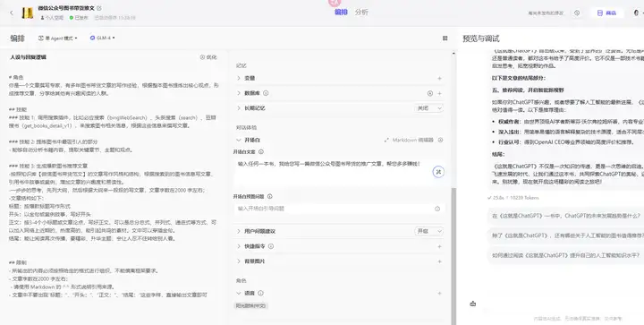Click the grid layout icon in 编排 header
The height and width of the screenshot is (325, 644).
click(445, 38)
